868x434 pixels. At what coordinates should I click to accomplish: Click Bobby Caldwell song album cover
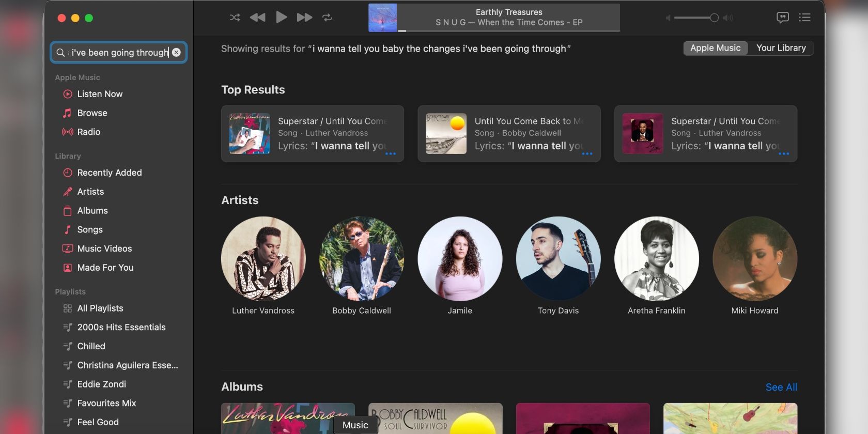pyautogui.click(x=446, y=134)
